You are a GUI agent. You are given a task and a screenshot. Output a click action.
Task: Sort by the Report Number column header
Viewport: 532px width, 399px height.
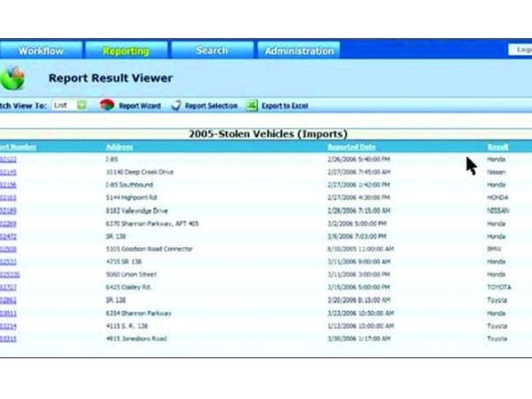pos(18,146)
